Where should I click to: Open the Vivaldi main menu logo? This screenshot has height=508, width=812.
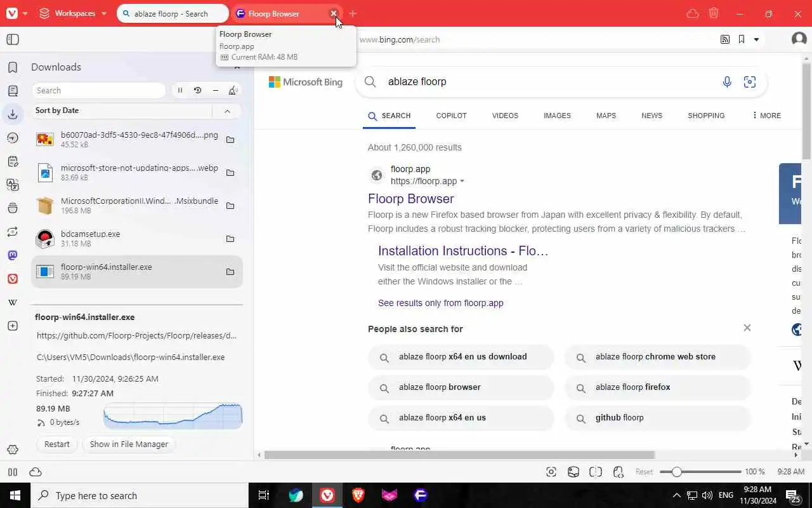[x=12, y=13]
